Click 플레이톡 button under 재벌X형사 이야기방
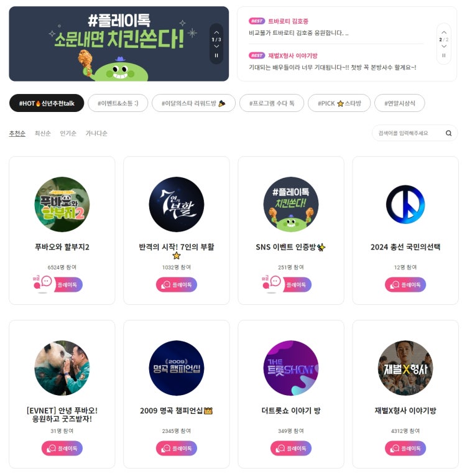This screenshot has width=462, height=476. tap(405, 448)
